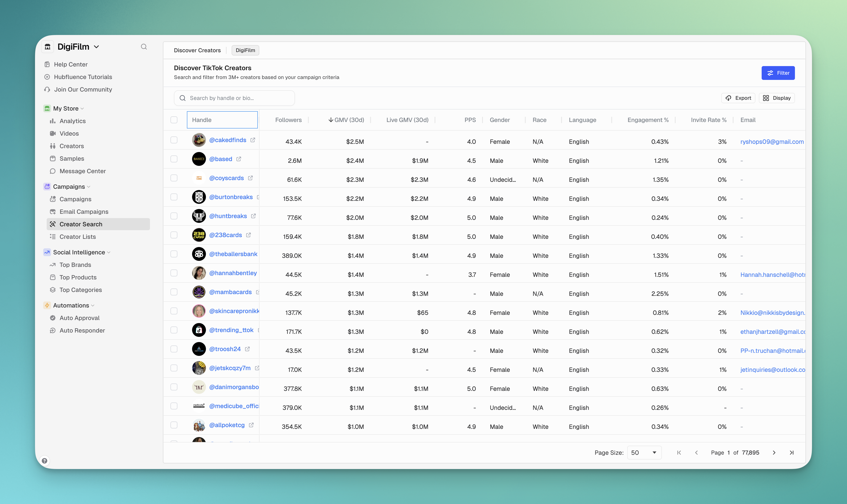This screenshot has width=847, height=504.
Task: Check the row checkbox for @cakedfinds
Action: (x=174, y=139)
